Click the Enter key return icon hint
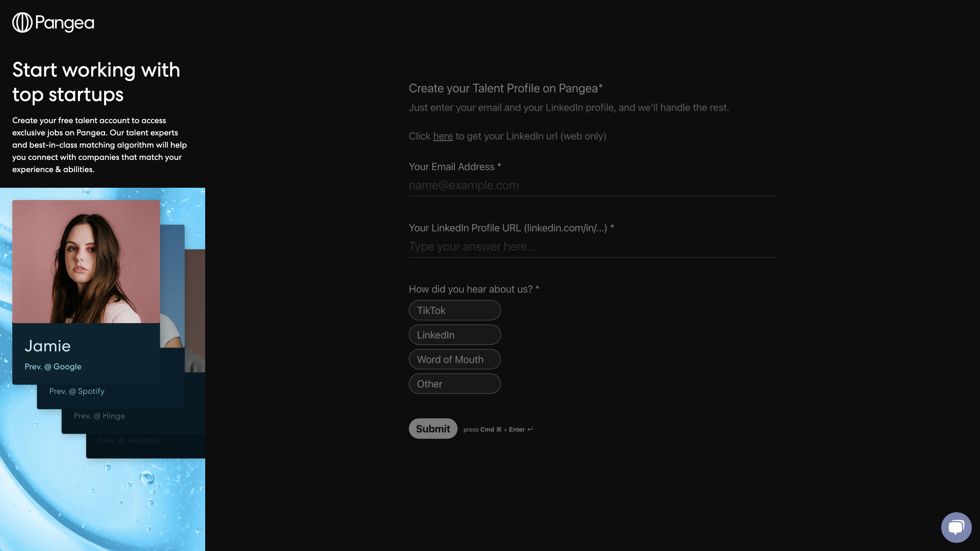 (x=530, y=429)
